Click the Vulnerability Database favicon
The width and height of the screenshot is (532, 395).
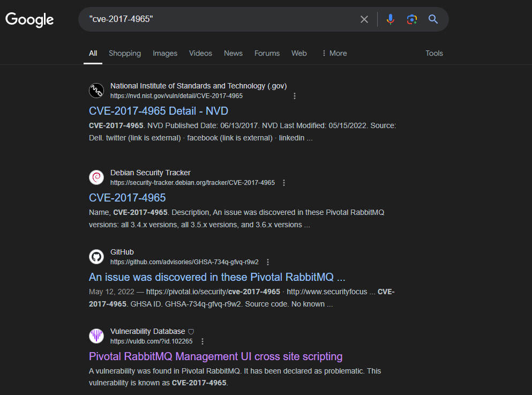point(96,336)
